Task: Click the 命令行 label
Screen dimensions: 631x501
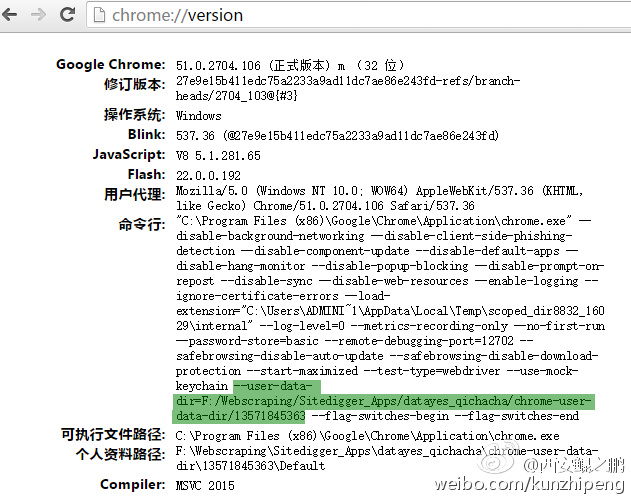Action: tap(142, 224)
